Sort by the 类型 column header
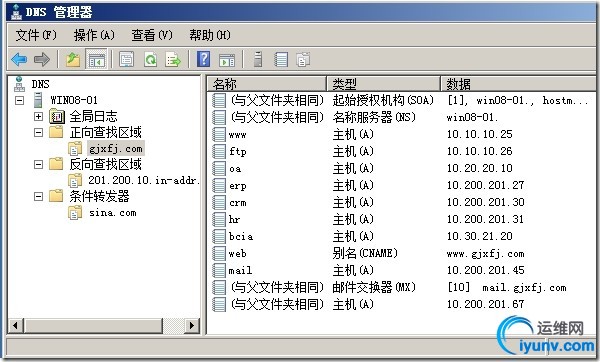This screenshot has width=600, height=362. coord(383,83)
